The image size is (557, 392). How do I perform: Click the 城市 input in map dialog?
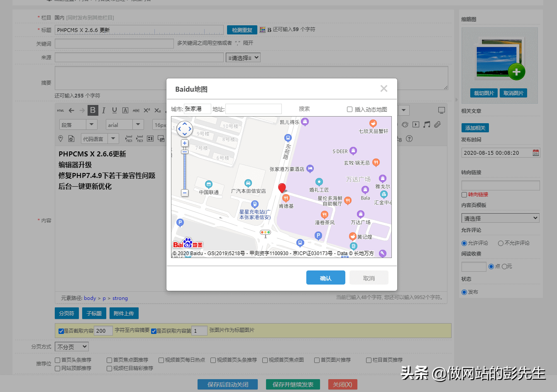tap(198, 109)
